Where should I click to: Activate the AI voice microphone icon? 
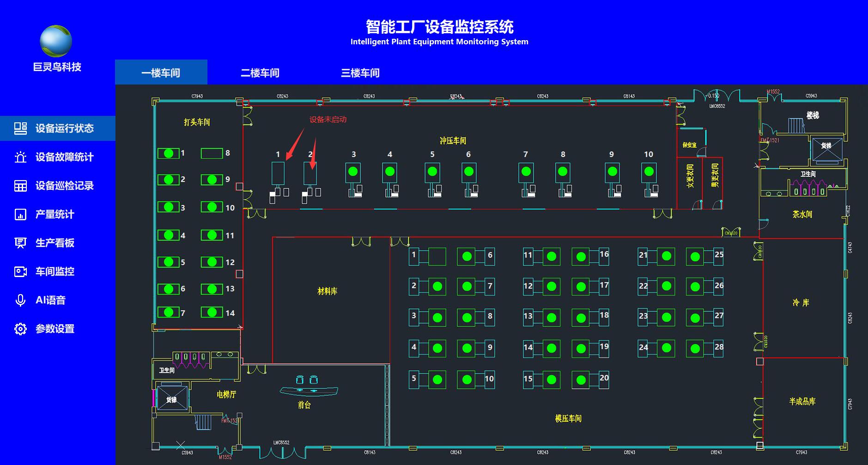point(20,300)
